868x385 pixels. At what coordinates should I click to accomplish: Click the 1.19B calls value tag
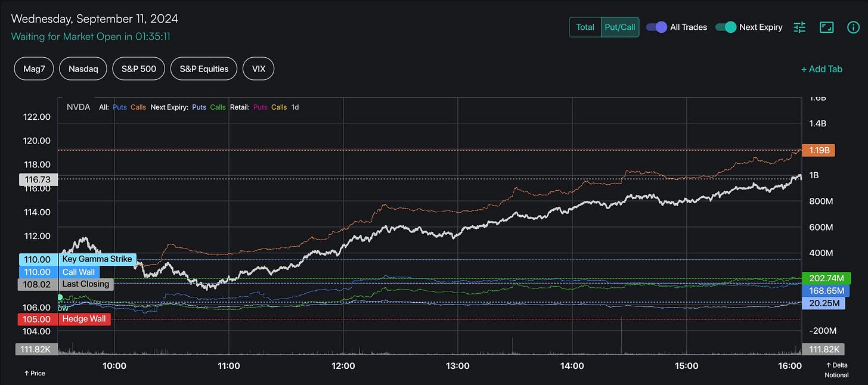pos(819,150)
